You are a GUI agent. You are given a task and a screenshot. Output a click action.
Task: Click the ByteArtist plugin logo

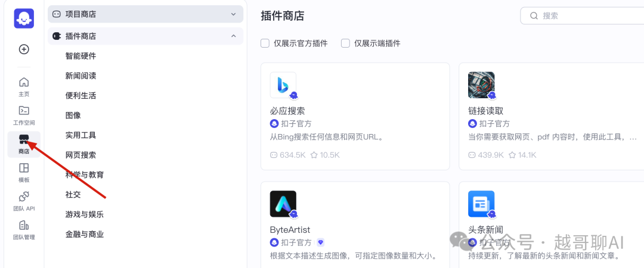pyautogui.click(x=283, y=204)
